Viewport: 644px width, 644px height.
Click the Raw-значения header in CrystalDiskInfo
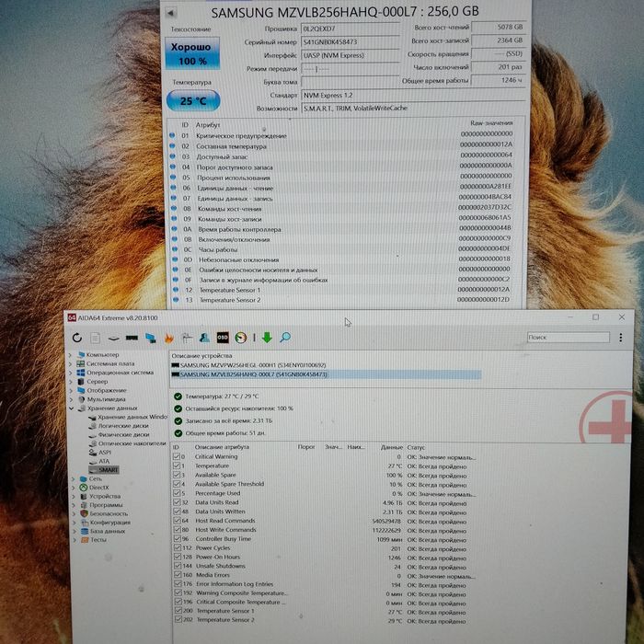pos(491,122)
